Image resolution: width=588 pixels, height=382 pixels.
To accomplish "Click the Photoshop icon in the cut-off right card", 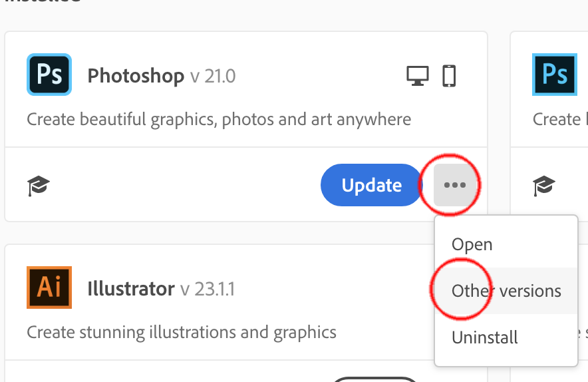I will (x=554, y=75).
